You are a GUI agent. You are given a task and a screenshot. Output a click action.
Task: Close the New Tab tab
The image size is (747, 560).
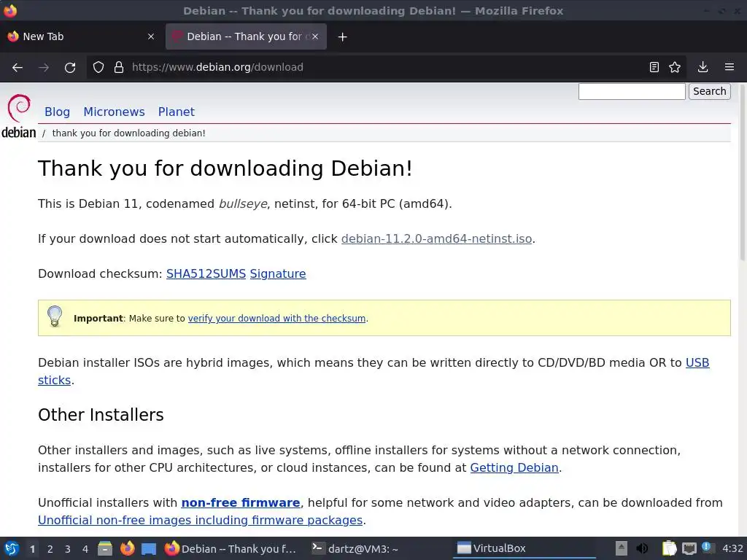pyautogui.click(x=151, y=36)
